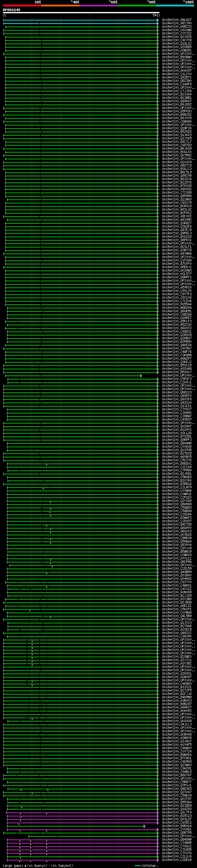The width and height of the screenshot is (197, 868).
Task: Open hit UniRef100_A8I780
Action: coord(177,23)
